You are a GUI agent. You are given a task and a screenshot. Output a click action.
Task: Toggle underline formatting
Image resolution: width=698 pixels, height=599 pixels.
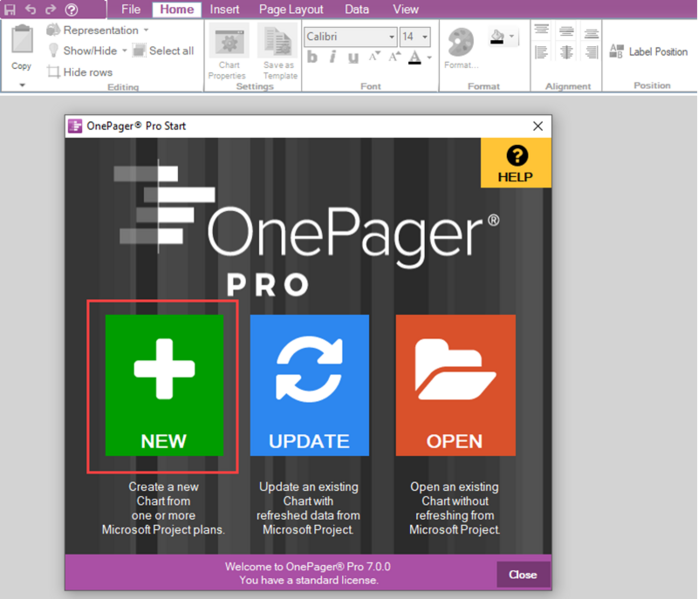click(x=353, y=58)
